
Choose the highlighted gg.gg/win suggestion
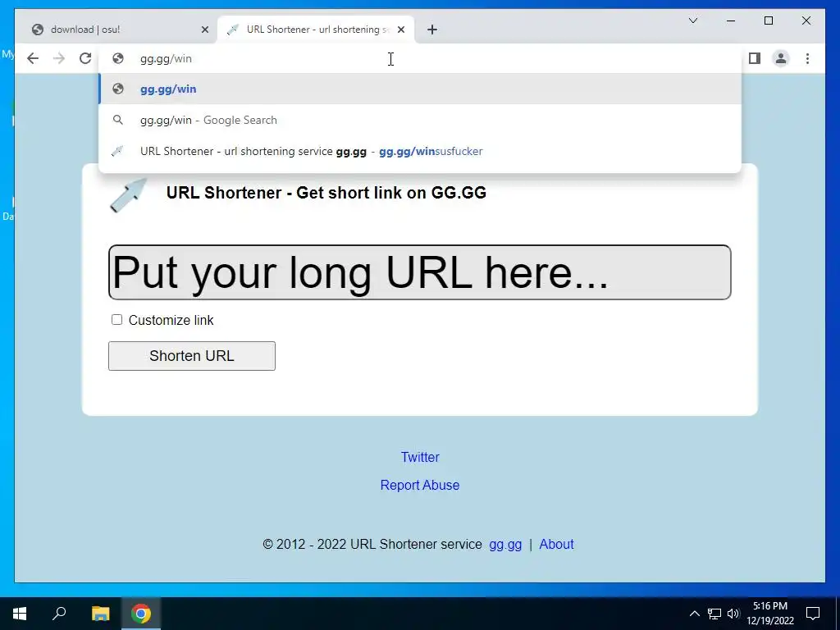tap(420, 89)
